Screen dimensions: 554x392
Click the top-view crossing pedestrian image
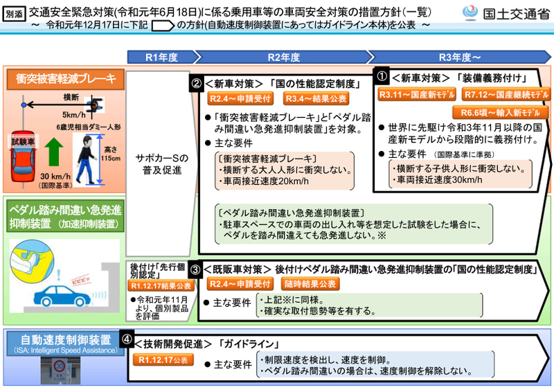94,105
